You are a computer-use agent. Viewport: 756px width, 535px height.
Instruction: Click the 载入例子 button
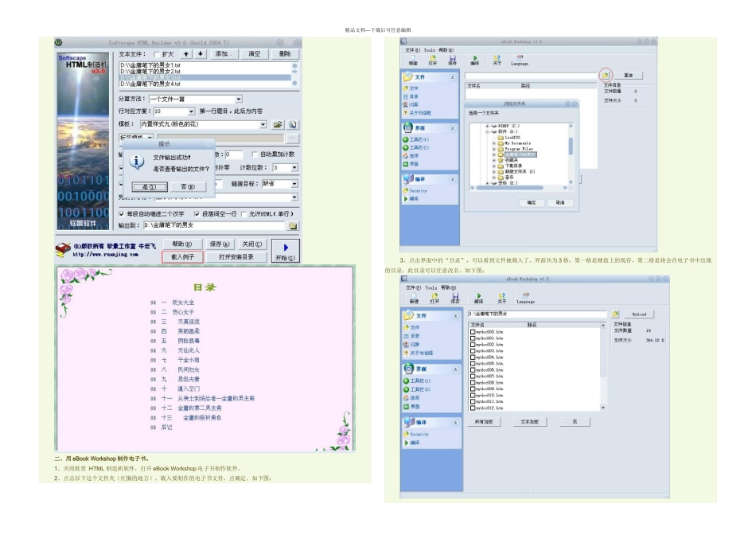click(x=182, y=258)
